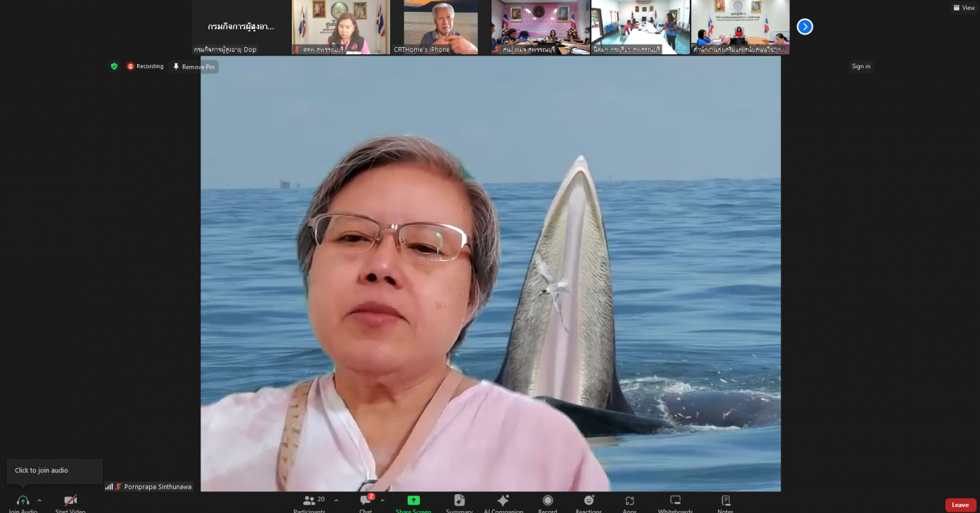Click the 'Click to join audio' tooltip
The width and height of the screenshot is (980, 513).
pyautogui.click(x=55, y=471)
